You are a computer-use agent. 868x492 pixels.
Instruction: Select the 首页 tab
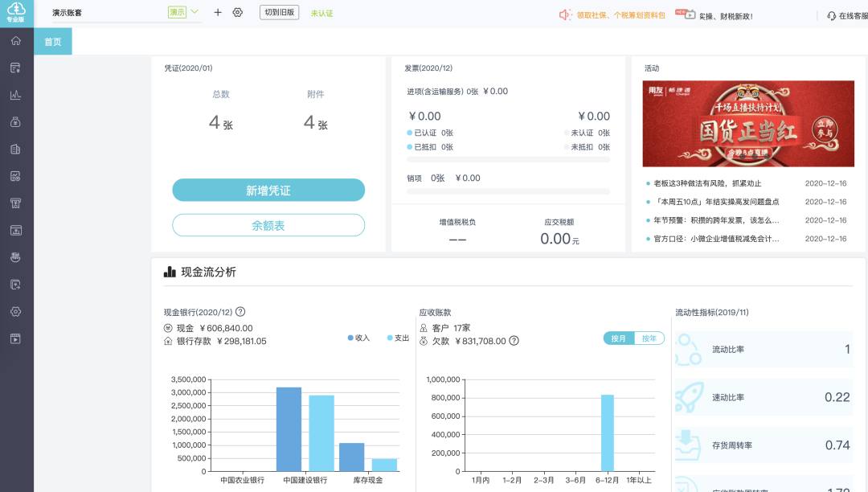pyautogui.click(x=52, y=42)
